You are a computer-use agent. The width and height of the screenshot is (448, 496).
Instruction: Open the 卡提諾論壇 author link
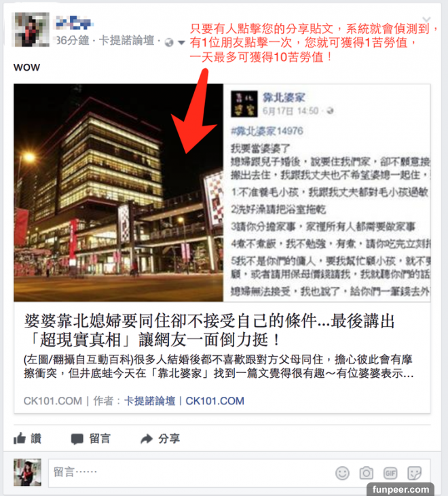click(149, 401)
